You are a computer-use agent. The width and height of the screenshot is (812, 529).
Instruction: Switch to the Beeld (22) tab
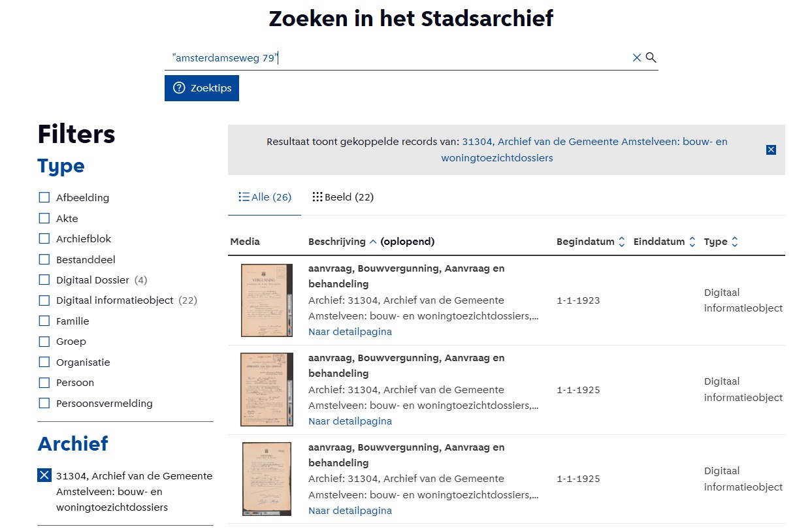pos(343,197)
